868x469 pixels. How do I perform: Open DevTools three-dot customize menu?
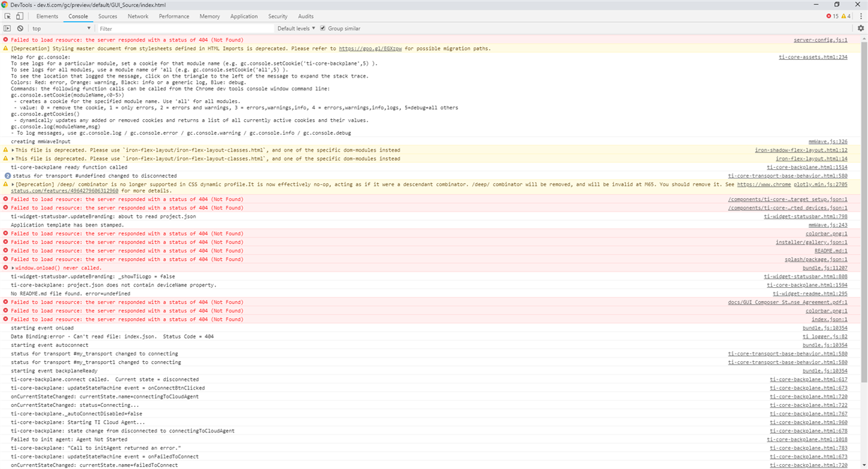point(860,16)
